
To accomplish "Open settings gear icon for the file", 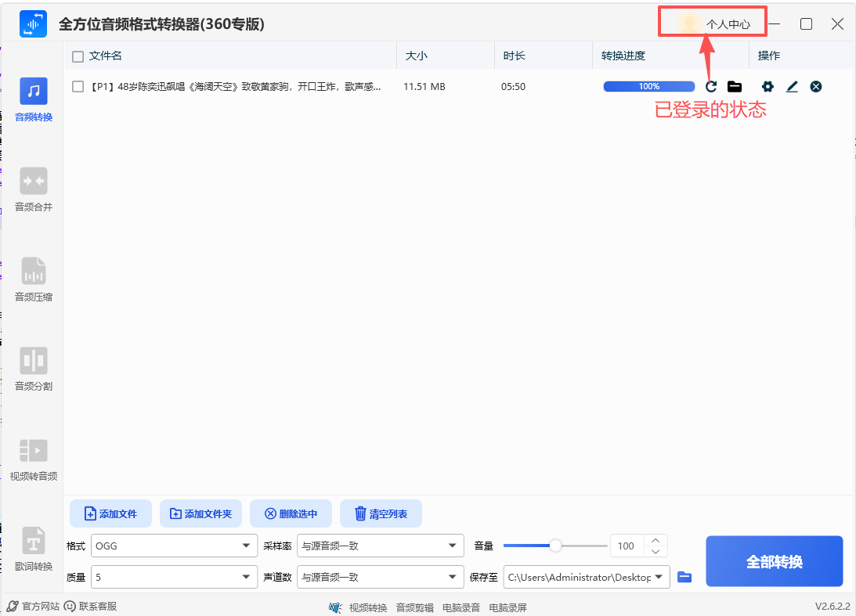I will pyautogui.click(x=768, y=87).
